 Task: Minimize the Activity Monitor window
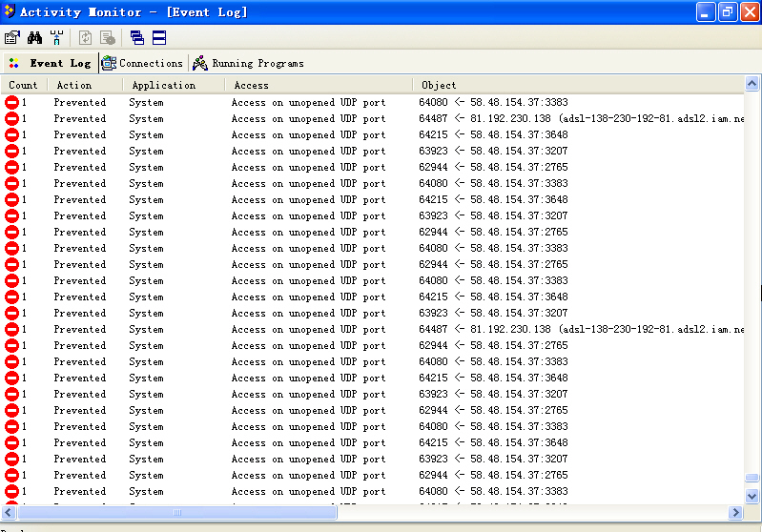point(706,11)
